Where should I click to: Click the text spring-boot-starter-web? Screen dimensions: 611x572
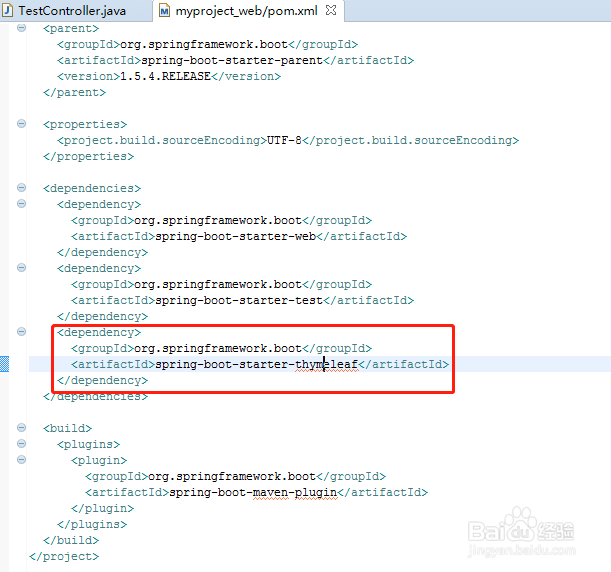pyautogui.click(x=235, y=236)
